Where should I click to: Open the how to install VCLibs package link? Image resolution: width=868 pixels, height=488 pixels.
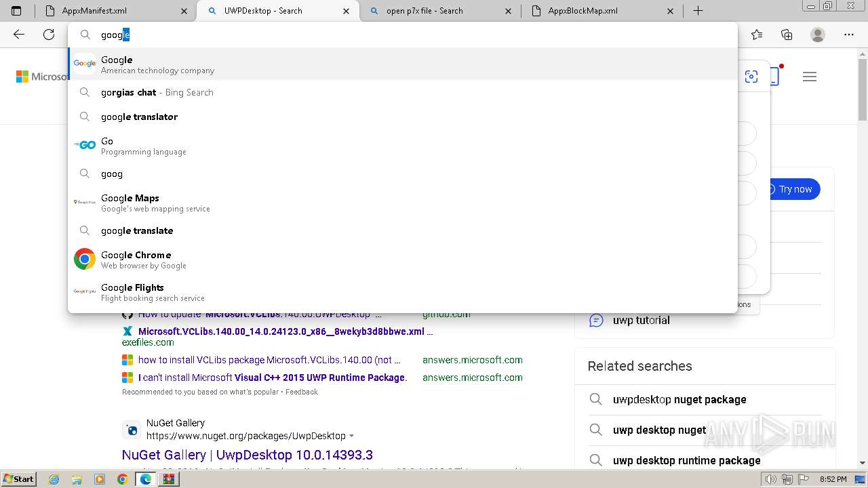pos(269,360)
